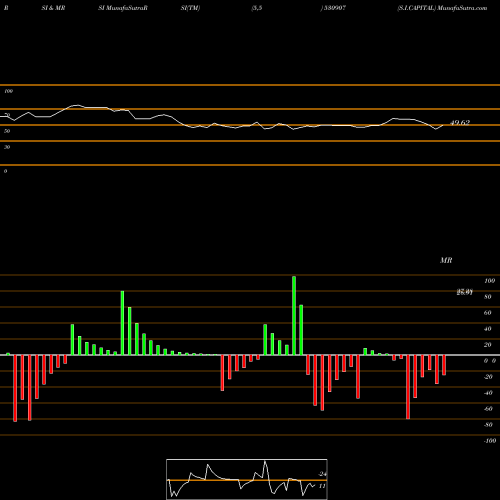Viewport: 500px width, 500px height.
Task: Click the 50 label on RSI axis
Action: [x=7, y=131]
